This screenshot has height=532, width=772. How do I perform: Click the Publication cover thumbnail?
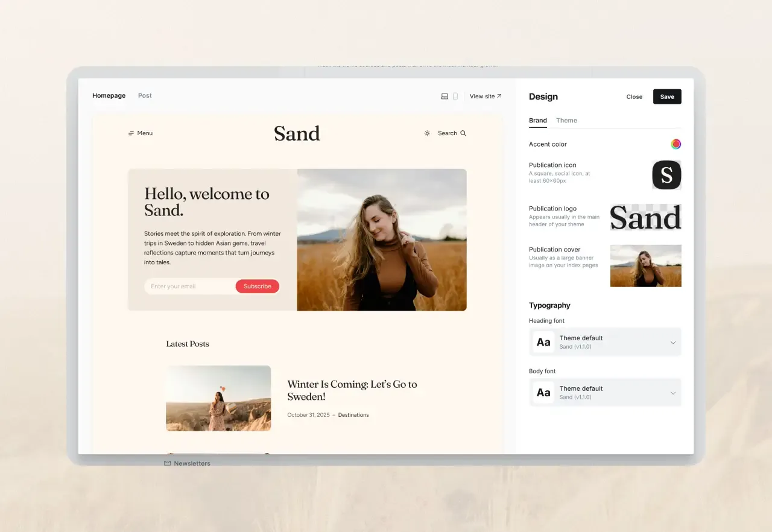pos(645,266)
